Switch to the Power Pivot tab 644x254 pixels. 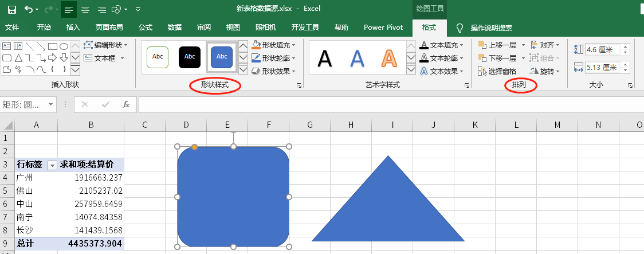(383, 28)
